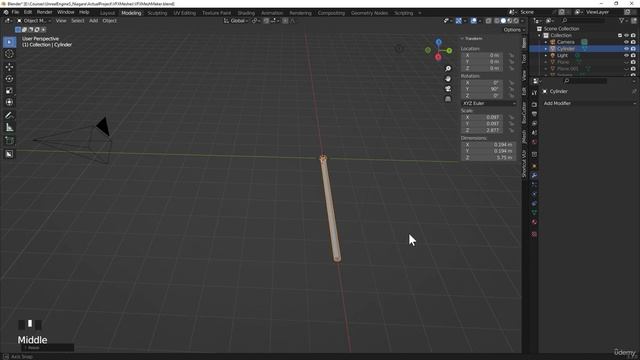640x360 pixels.
Task: Toggle Collection visibility eye icon
Action: pyautogui.click(x=626, y=36)
